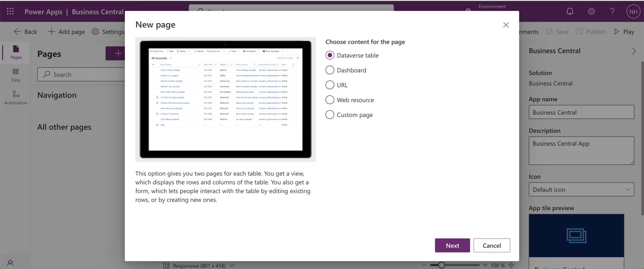The width and height of the screenshot is (644, 269).
Task: Click the Pages sidebar icon
Action: [16, 52]
